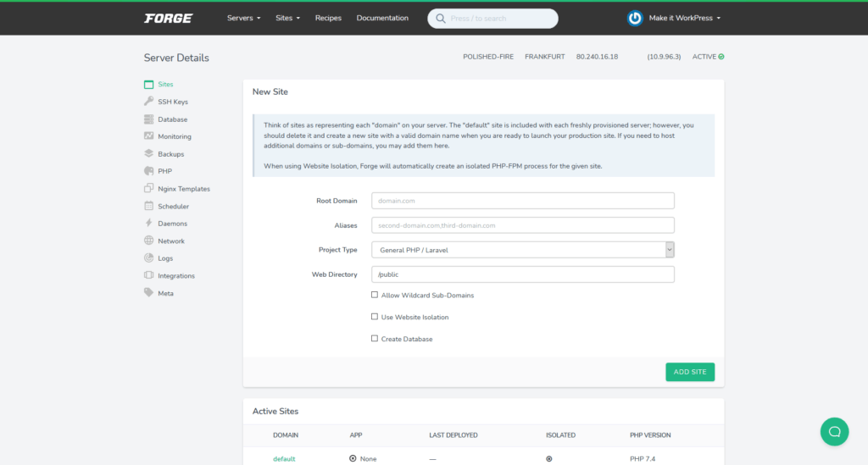868x465 pixels.
Task: Click the Integrations sidebar icon
Action: (x=148, y=275)
